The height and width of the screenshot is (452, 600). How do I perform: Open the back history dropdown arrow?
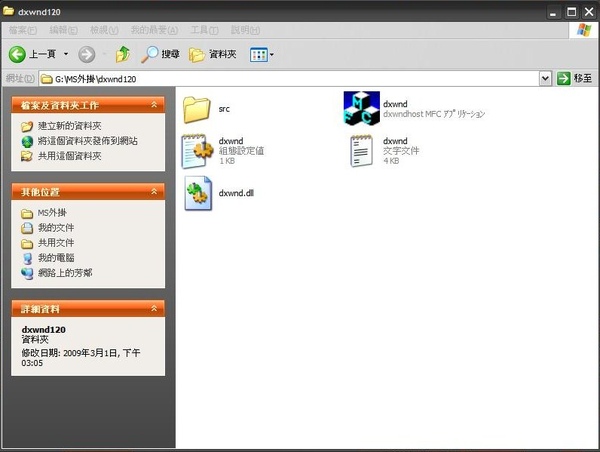(66, 54)
